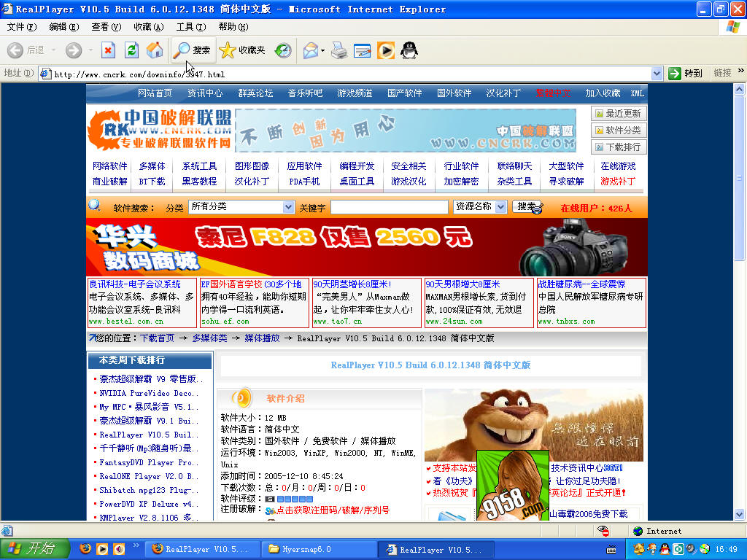The height and width of the screenshot is (560, 747).
Task: Click the Print icon in toolbar
Action: coord(338,50)
